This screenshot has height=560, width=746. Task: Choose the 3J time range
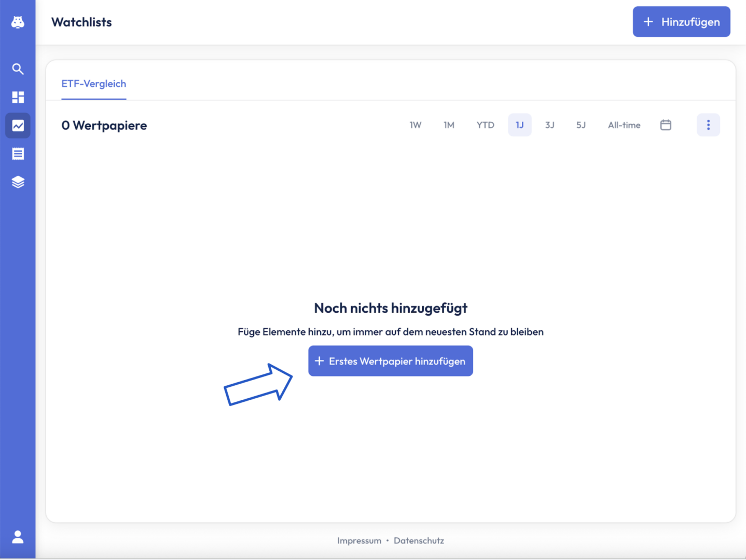(549, 125)
